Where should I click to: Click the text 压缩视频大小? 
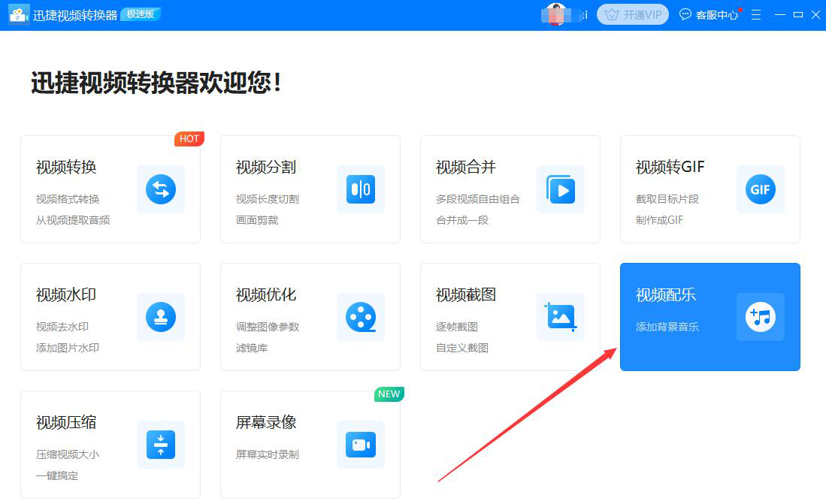(x=68, y=454)
